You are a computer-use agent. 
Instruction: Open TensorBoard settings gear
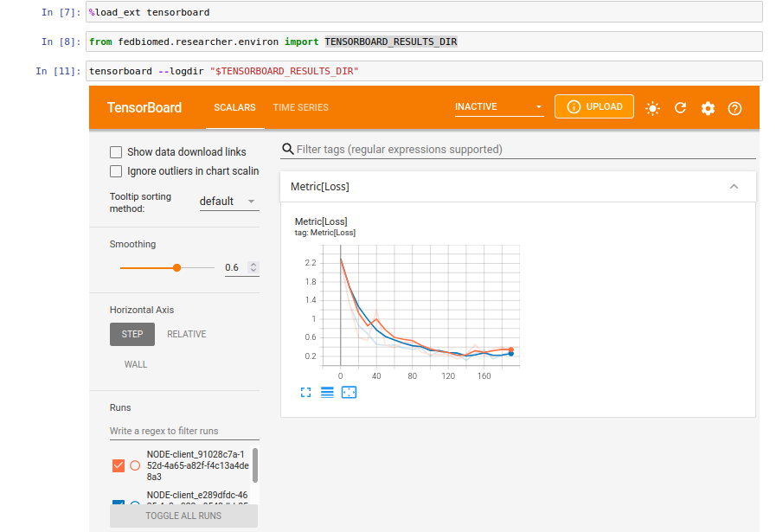(708, 106)
